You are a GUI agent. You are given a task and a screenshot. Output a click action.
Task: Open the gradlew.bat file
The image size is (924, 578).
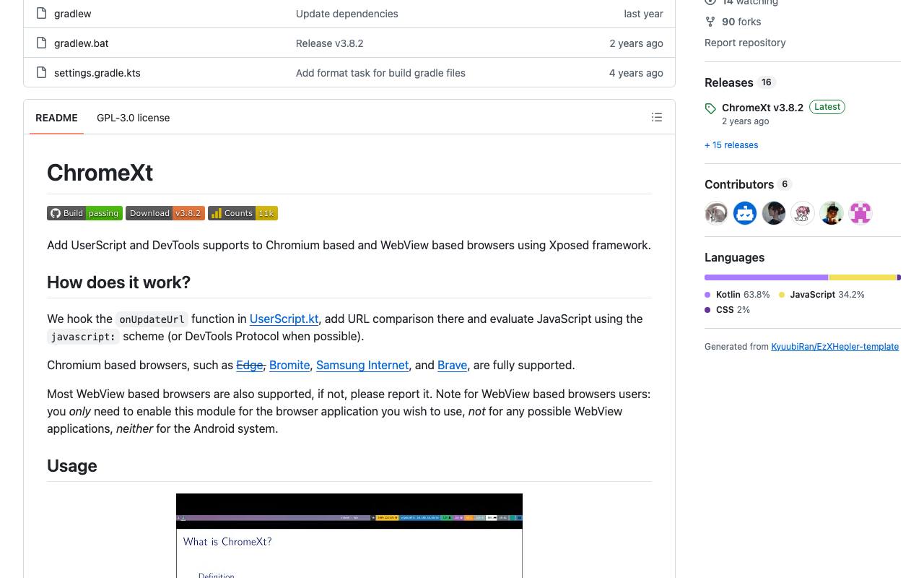82,43
